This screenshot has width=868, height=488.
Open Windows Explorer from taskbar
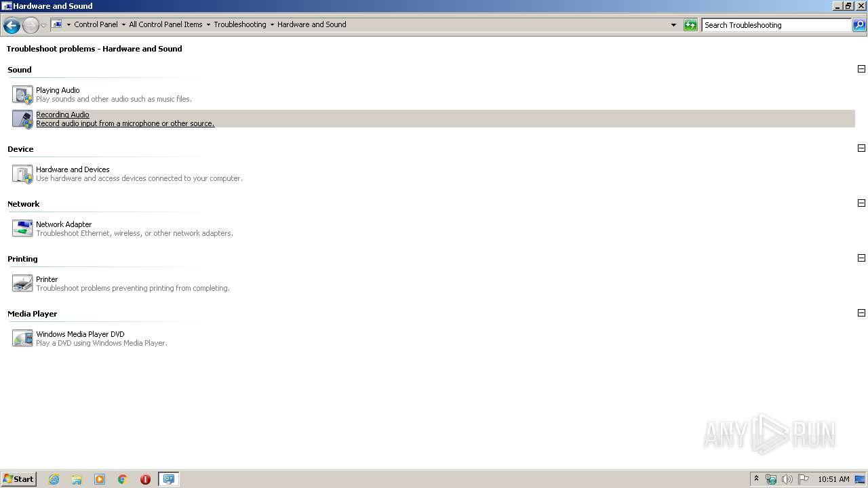point(77,479)
